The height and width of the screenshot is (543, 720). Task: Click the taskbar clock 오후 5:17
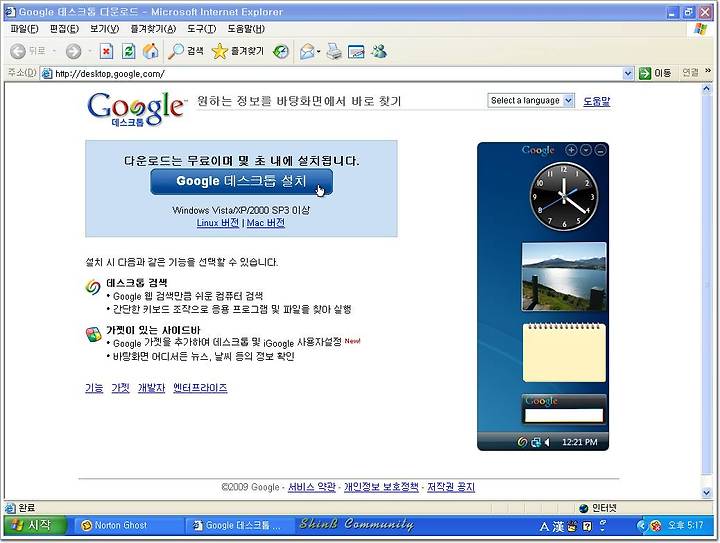686,525
